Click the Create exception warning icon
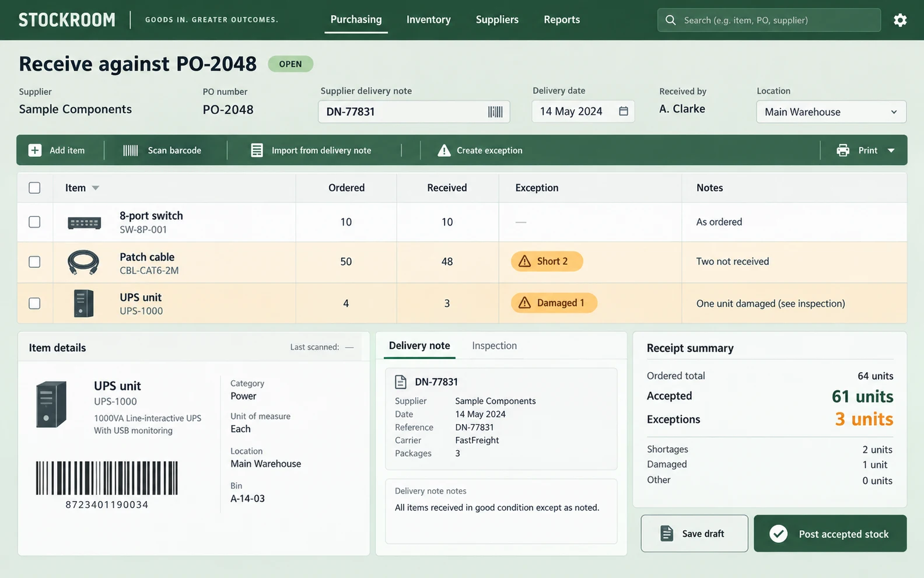Image resolution: width=924 pixels, height=578 pixels. click(444, 150)
